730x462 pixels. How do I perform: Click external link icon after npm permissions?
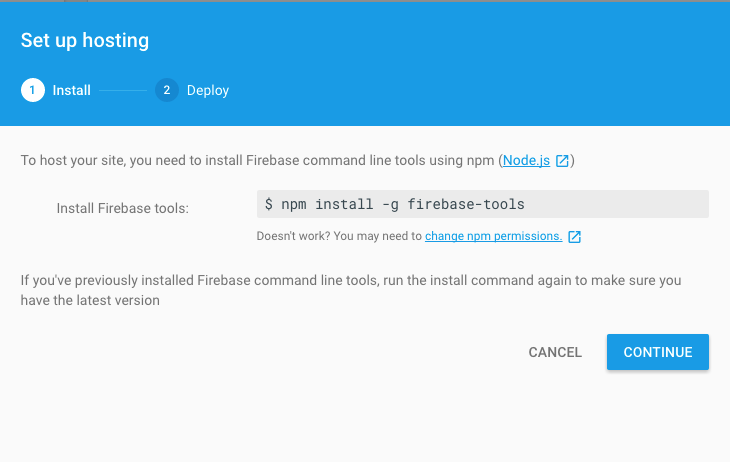click(x=574, y=237)
